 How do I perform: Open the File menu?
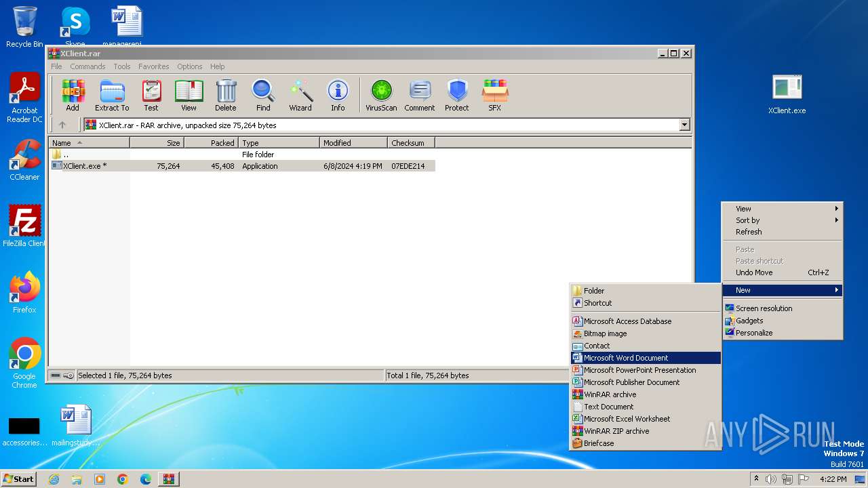point(56,66)
